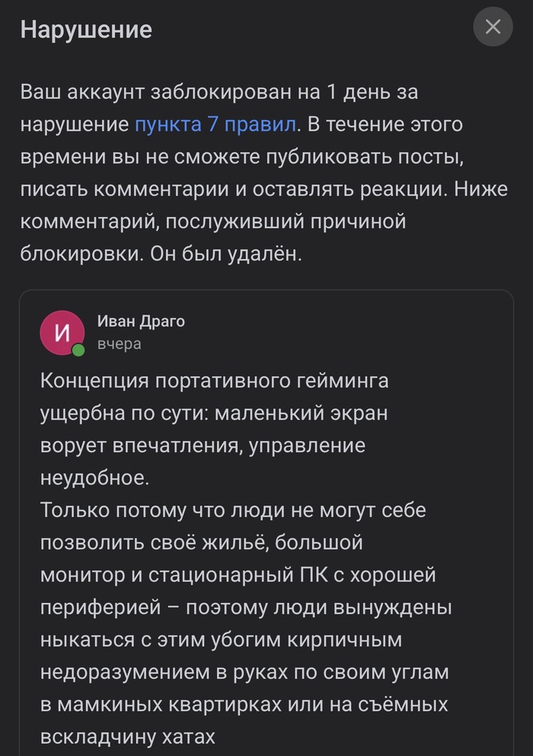The height and width of the screenshot is (756, 533).
Task: Dismiss the violation notice using the close circle
Action: pyautogui.click(x=493, y=27)
